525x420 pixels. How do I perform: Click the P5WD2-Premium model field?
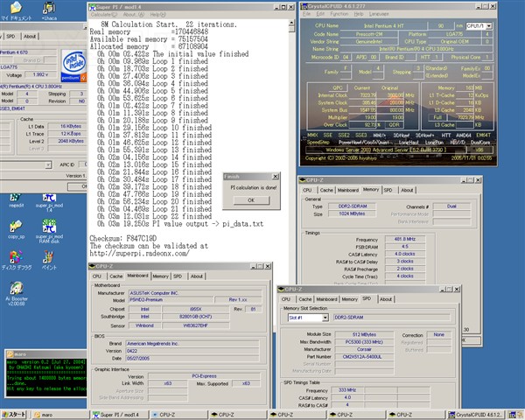(x=171, y=300)
